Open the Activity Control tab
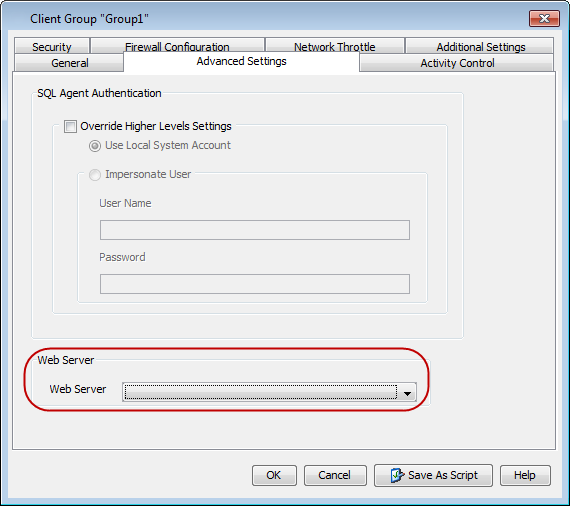The width and height of the screenshot is (570, 506). [457, 63]
